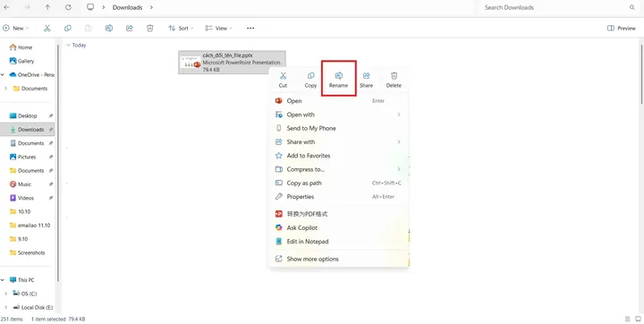Click Downloads in the address bar
This screenshot has height=324, width=644.
[127, 7]
